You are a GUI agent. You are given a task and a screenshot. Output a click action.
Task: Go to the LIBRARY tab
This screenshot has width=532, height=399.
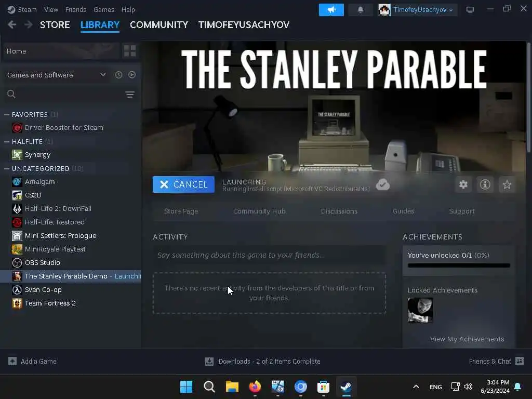pos(100,25)
